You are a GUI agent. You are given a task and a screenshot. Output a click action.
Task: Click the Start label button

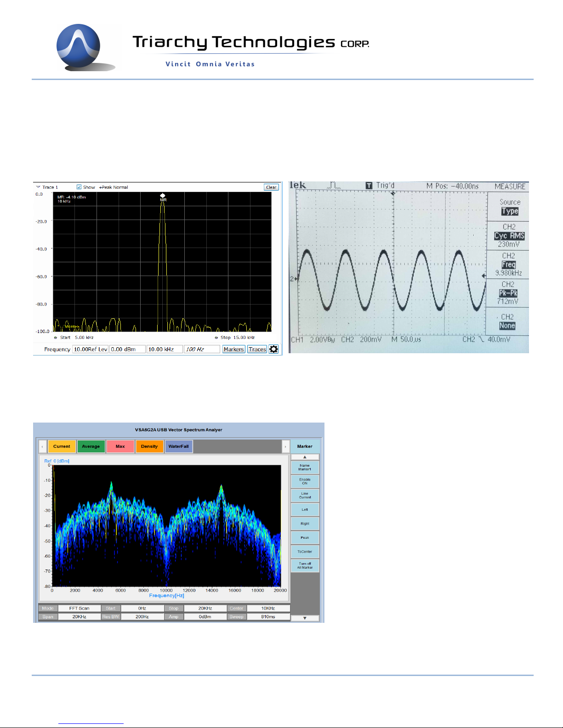[111, 608]
